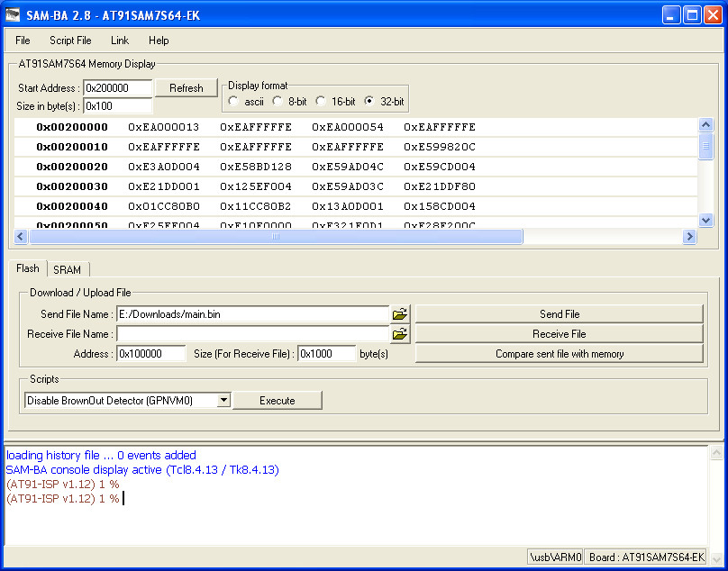Screen dimensions: 728x571
Task: Click console line 'loading history file'
Action: tap(101, 455)
